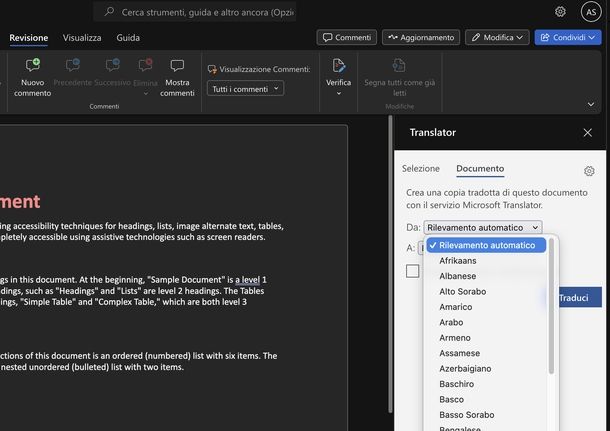The height and width of the screenshot is (431, 610).
Task: Choose Rilevamento automatico in the list
Action: 486,245
